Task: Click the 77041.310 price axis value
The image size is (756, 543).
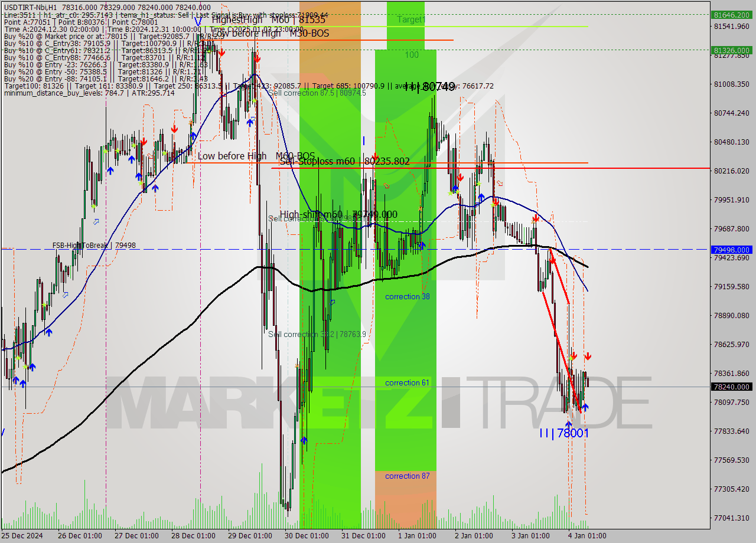Action: click(732, 518)
